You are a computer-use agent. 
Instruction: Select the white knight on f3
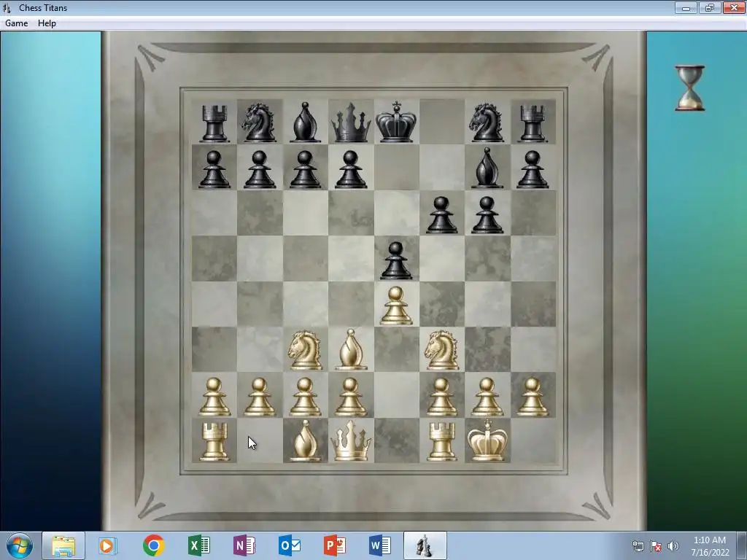click(441, 351)
